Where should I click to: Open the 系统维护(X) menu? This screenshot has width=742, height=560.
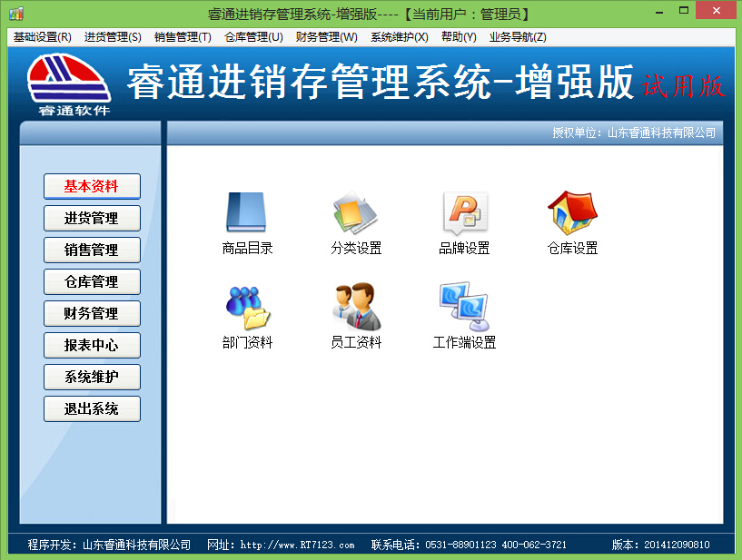399,37
